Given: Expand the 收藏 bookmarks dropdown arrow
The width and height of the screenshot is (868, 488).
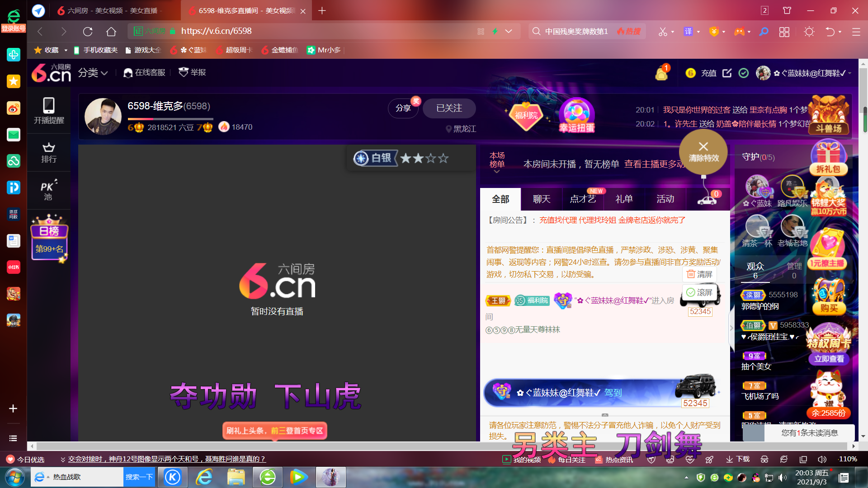Looking at the screenshot, I should [x=66, y=50].
